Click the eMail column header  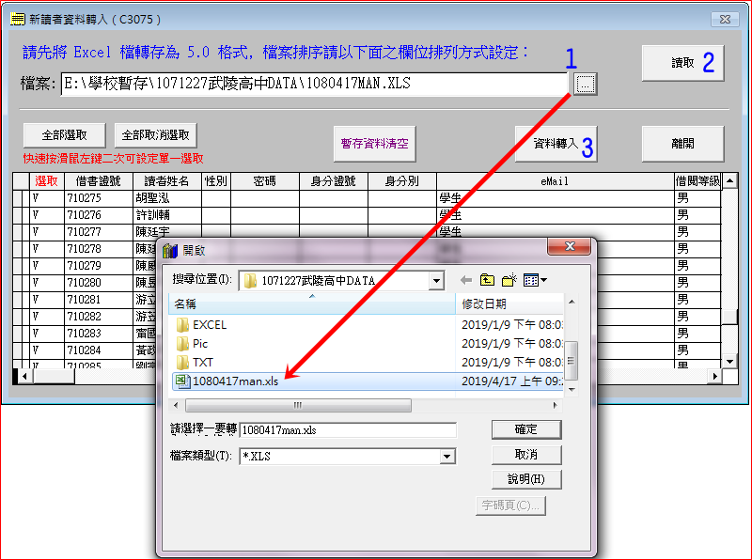[x=555, y=181]
